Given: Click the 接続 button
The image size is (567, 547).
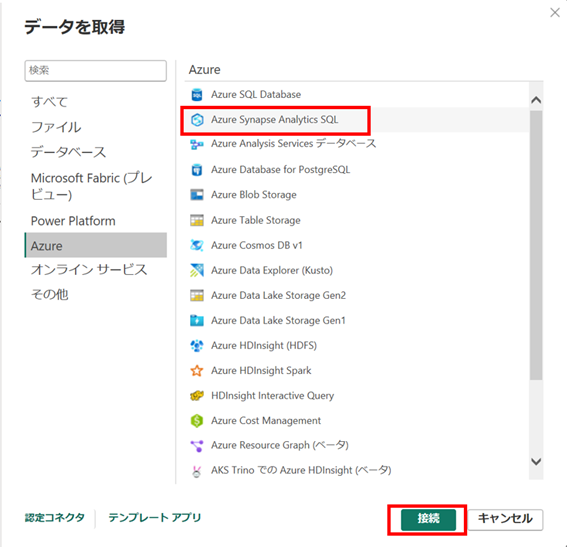Looking at the screenshot, I should 428,519.
